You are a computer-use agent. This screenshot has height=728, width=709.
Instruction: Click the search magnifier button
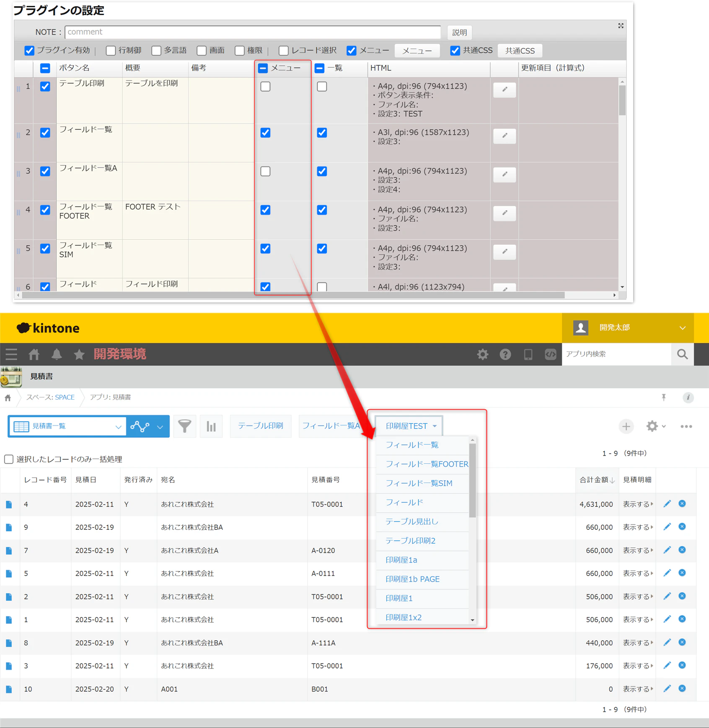(683, 354)
